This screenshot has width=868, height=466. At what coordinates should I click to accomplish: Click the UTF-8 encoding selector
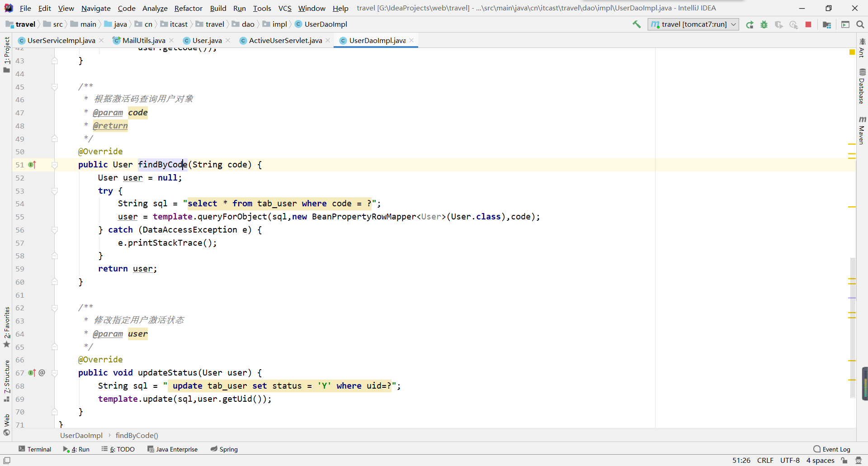pos(790,460)
